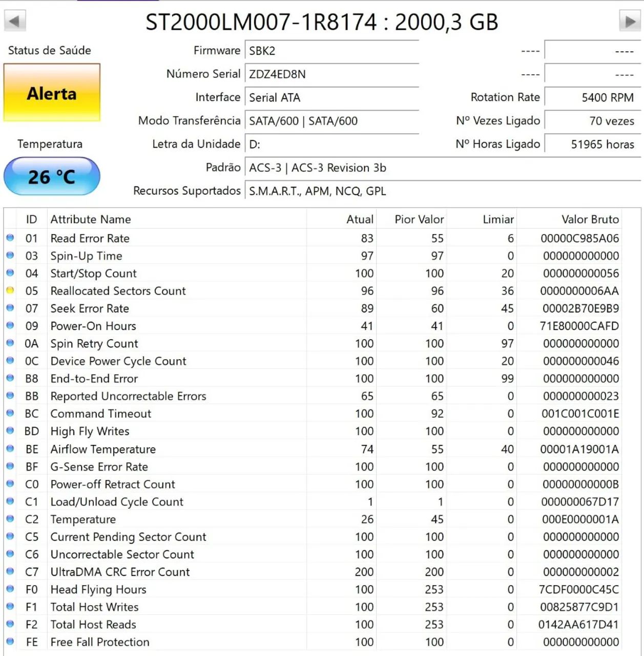The width and height of the screenshot is (644, 656).
Task: Click the power-on count value 70 vezes
Action: click(593, 121)
